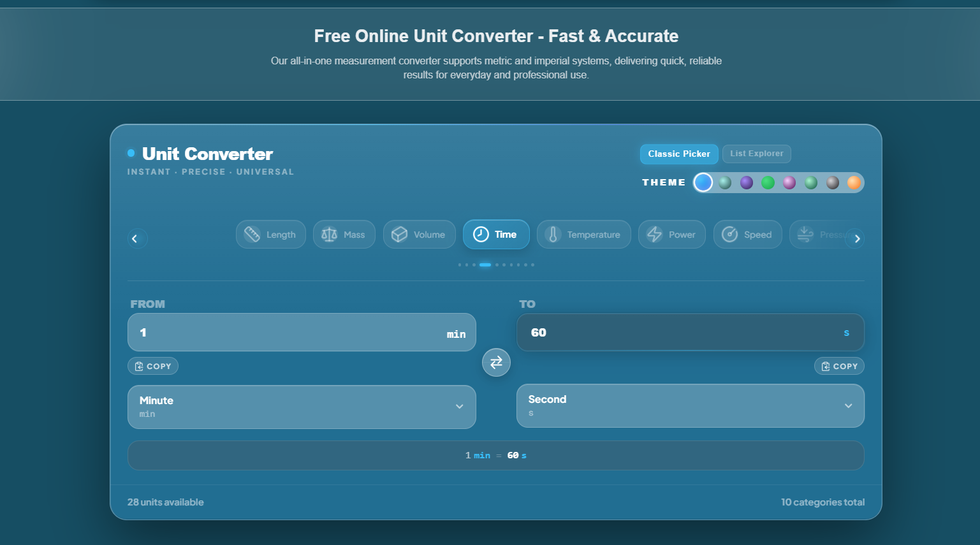Select the Pressure wind icon
Viewport: 980px width, 545px height.
pos(805,235)
